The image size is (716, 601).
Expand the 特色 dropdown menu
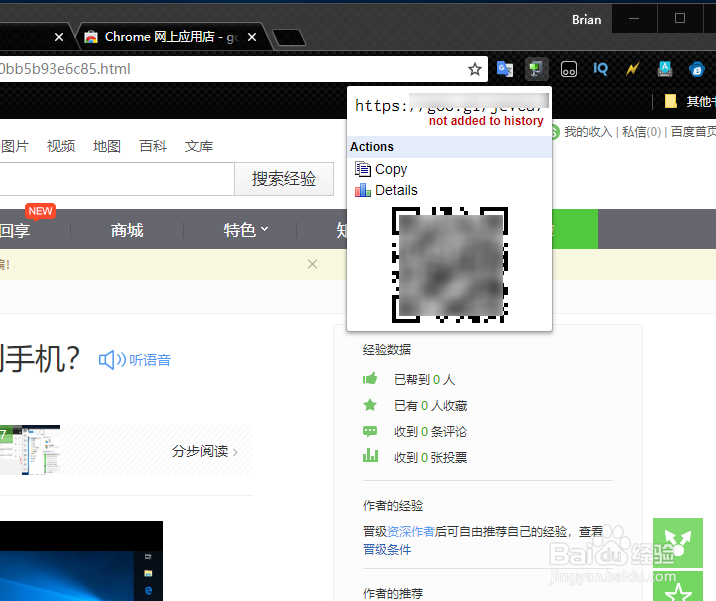(x=246, y=230)
